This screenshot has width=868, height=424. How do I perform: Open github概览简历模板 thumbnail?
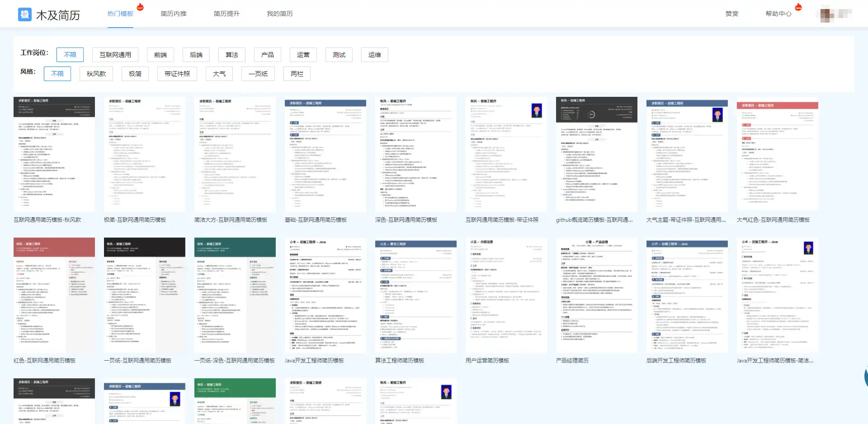pyautogui.click(x=597, y=154)
